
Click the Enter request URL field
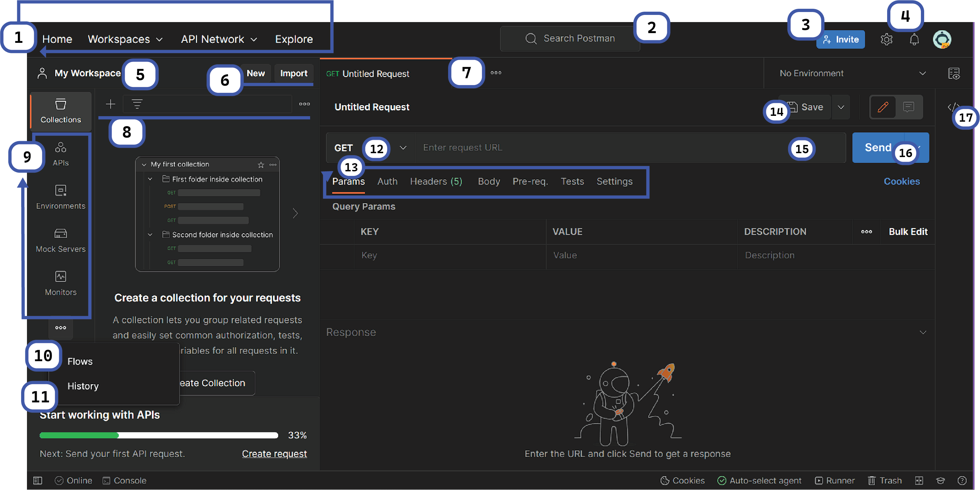point(630,148)
